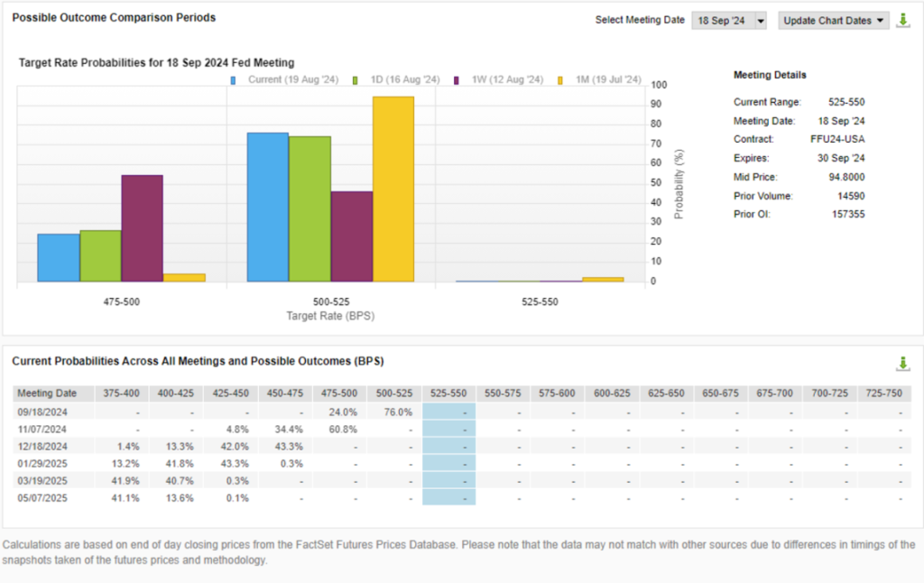The width and height of the screenshot is (924, 583).
Task: Select the 01/29/2025 meeting row
Action: (462, 463)
